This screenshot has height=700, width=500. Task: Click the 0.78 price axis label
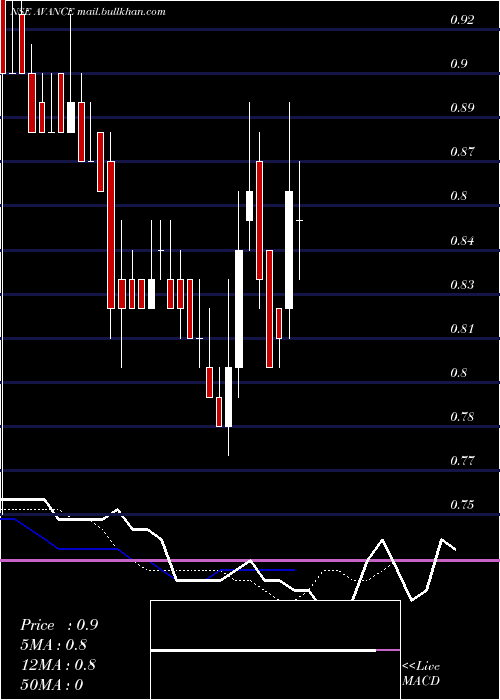(462, 417)
